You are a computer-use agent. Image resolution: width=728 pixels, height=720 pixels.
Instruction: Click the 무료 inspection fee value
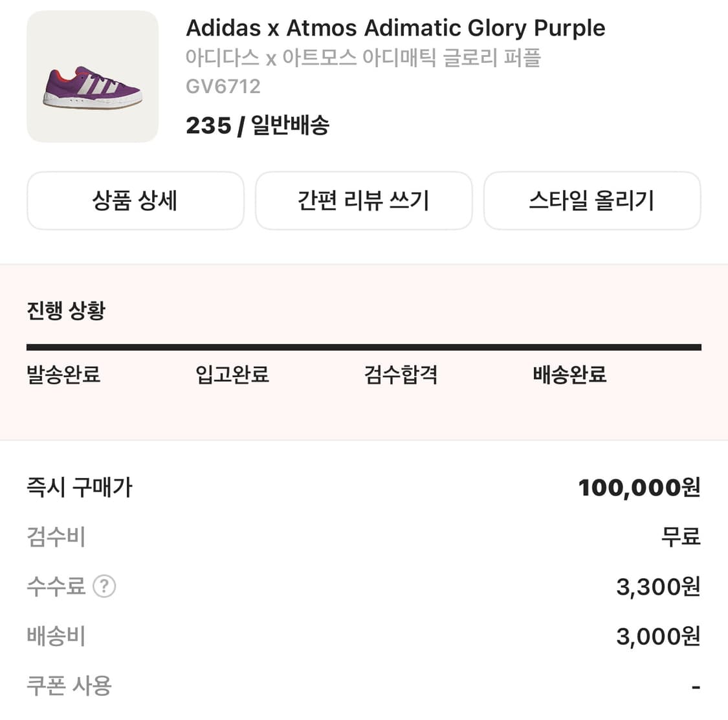pos(681,537)
